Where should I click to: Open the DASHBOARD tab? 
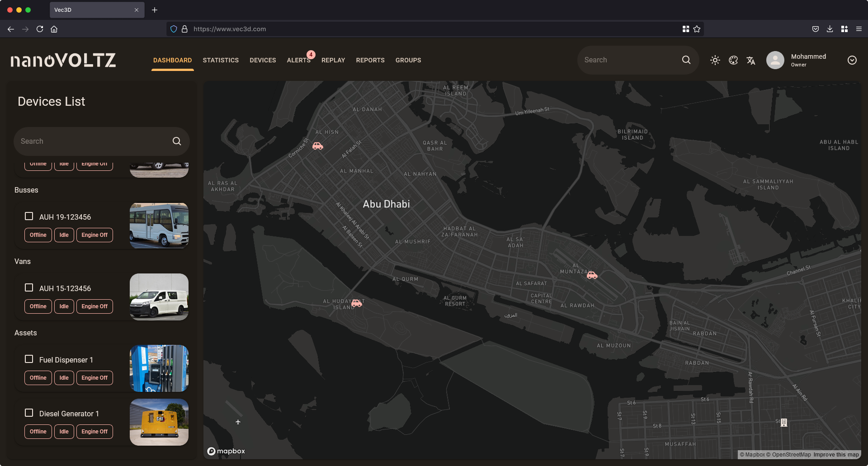pyautogui.click(x=172, y=60)
